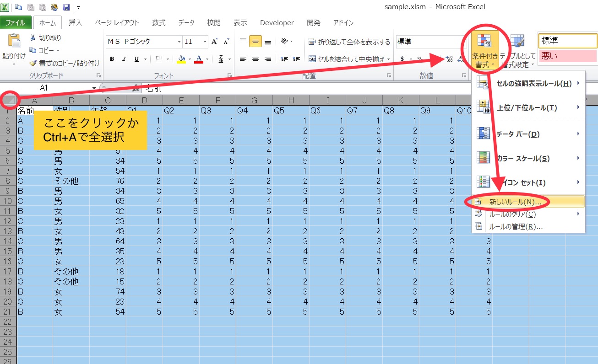The height and width of the screenshot is (364, 598).
Task: Click the 切り取り (Cut) scissors icon
Action: [33, 37]
